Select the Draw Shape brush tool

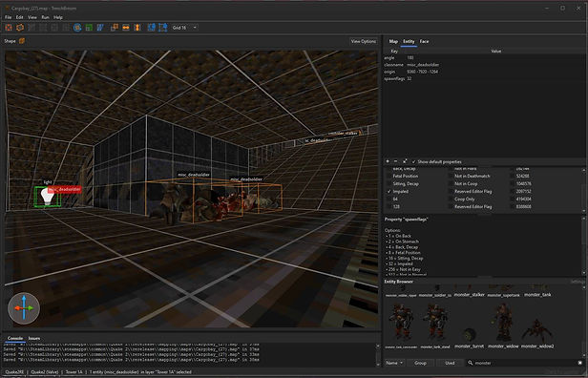(x=9, y=28)
